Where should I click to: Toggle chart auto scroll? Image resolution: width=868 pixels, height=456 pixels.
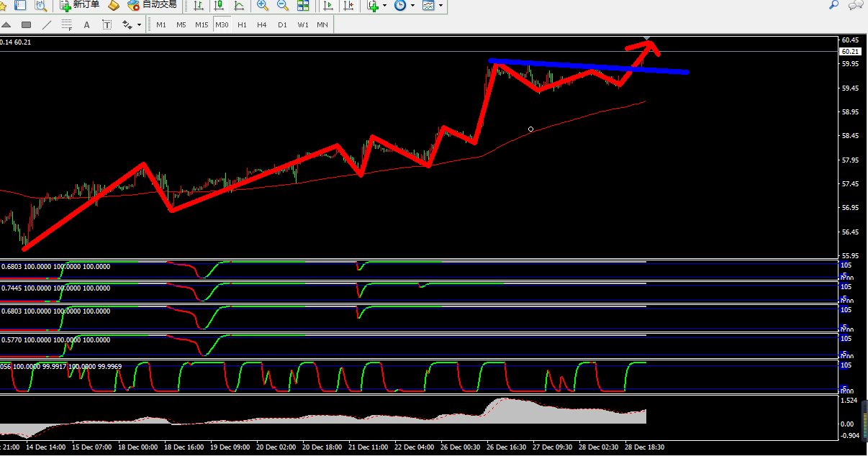coord(328,6)
